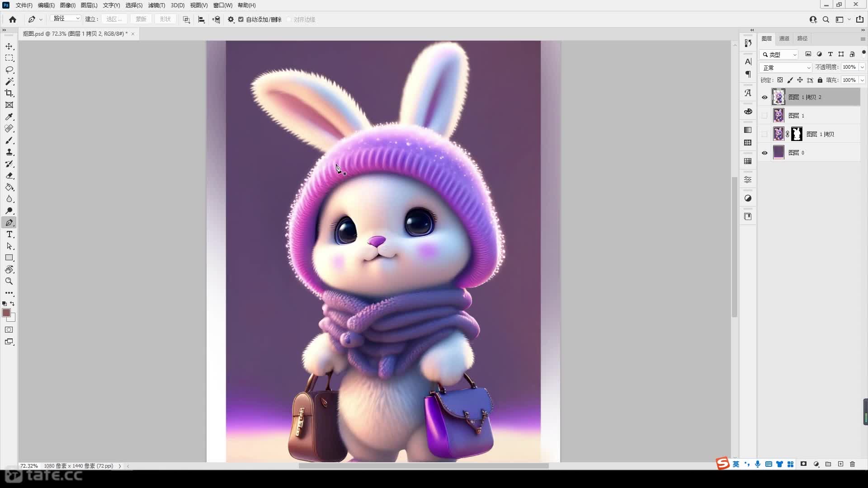Image resolution: width=868 pixels, height=488 pixels.
Task: Select the Pen tool in toolbar
Action: point(9,223)
